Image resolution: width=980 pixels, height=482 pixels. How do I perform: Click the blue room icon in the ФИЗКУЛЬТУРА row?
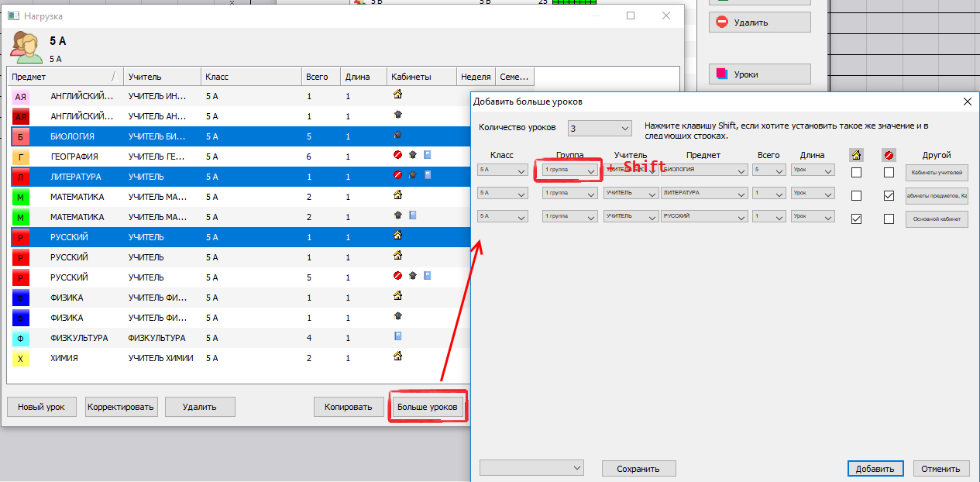coord(398,336)
